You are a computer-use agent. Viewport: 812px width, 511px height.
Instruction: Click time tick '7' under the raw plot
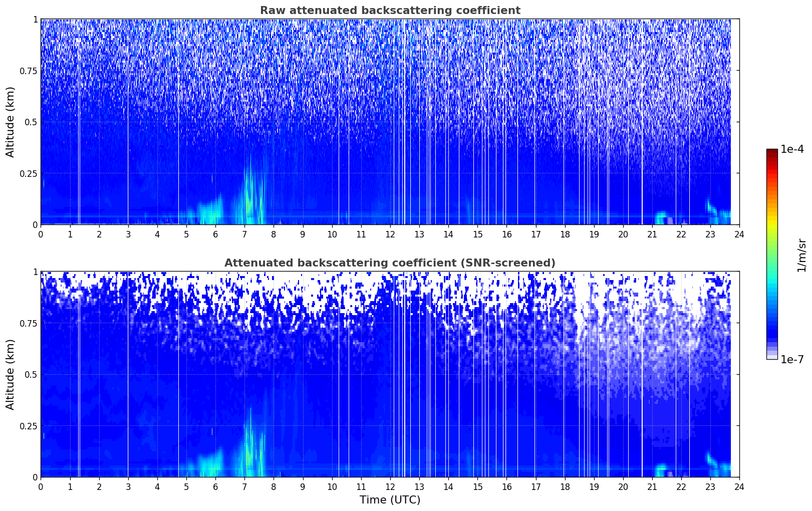tap(244, 234)
